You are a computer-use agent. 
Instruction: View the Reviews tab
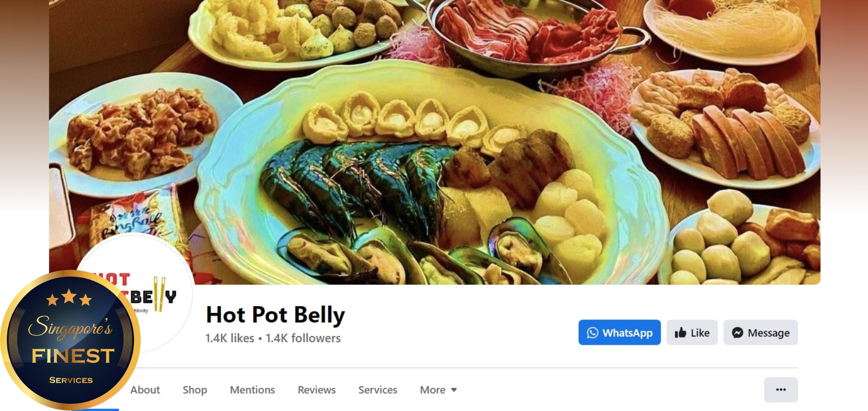[x=317, y=390]
